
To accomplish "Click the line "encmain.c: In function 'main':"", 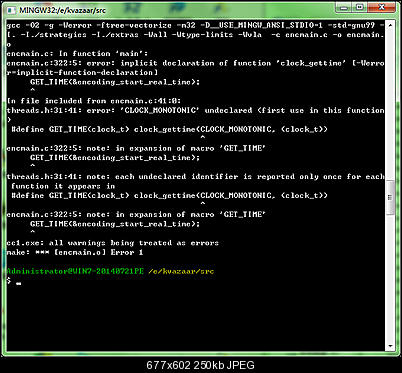I will tap(77, 54).
